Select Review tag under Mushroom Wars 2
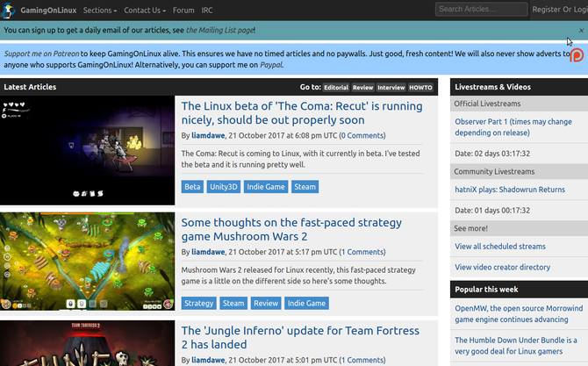The width and height of the screenshot is (588, 366). click(266, 303)
